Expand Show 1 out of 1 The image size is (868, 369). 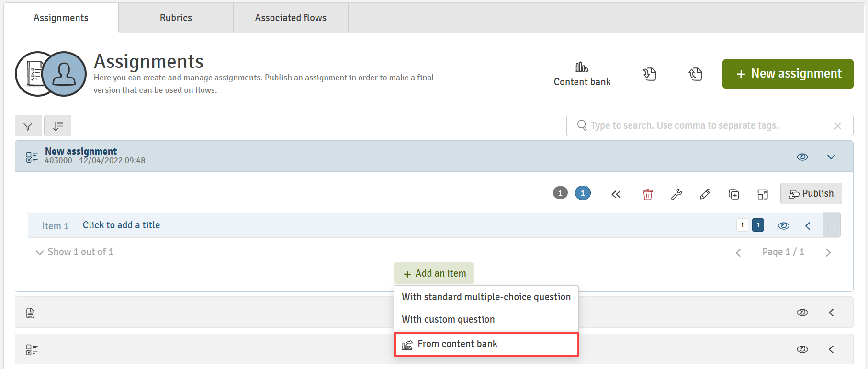[74, 252]
